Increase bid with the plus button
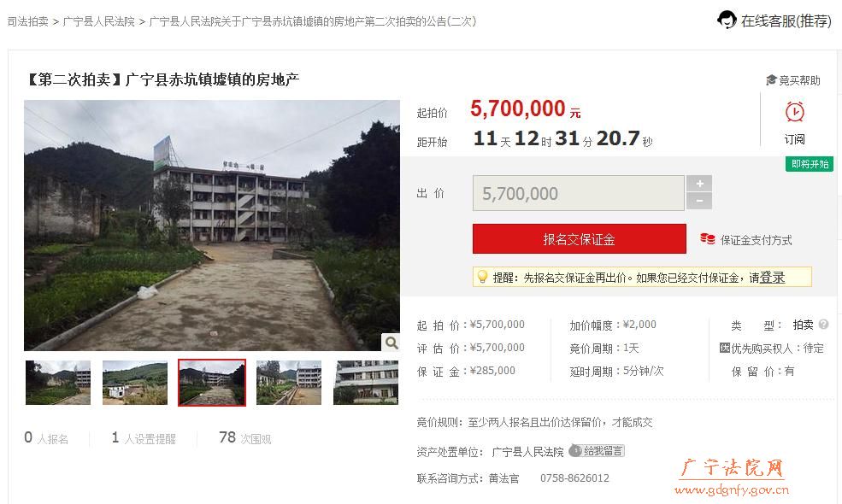Screen dimensions: 842x504 click(x=699, y=184)
